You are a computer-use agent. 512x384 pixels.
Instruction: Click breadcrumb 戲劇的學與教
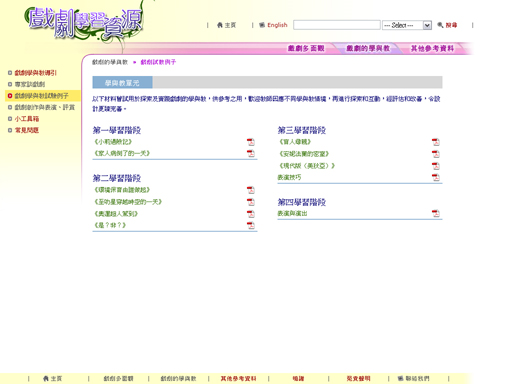pos(110,62)
